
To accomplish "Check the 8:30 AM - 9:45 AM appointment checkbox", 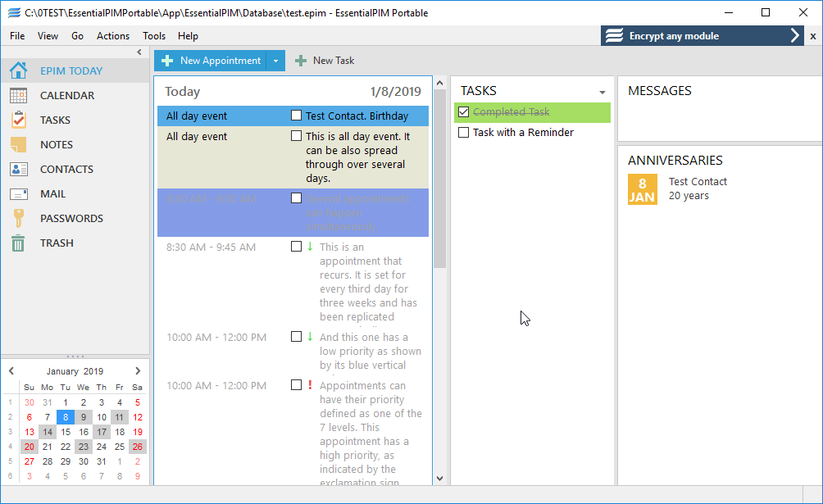I will click(x=297, y=246).
